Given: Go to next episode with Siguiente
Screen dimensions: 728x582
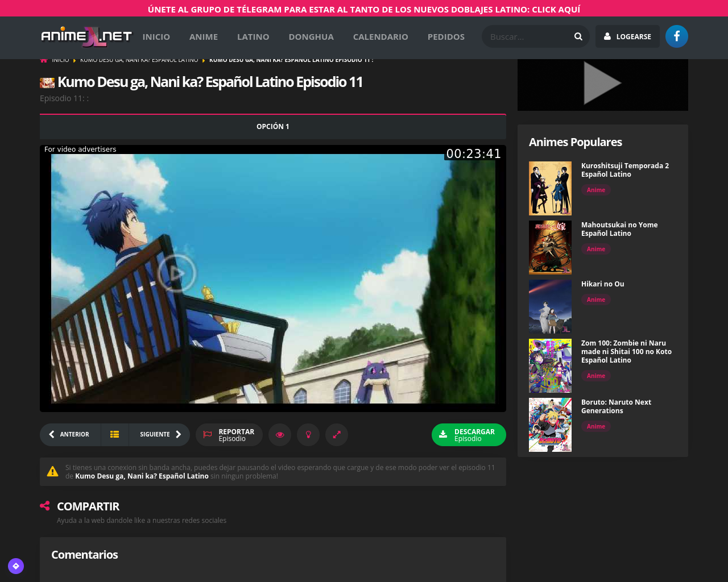Looking at the screenshot, I should coord(160,434).
